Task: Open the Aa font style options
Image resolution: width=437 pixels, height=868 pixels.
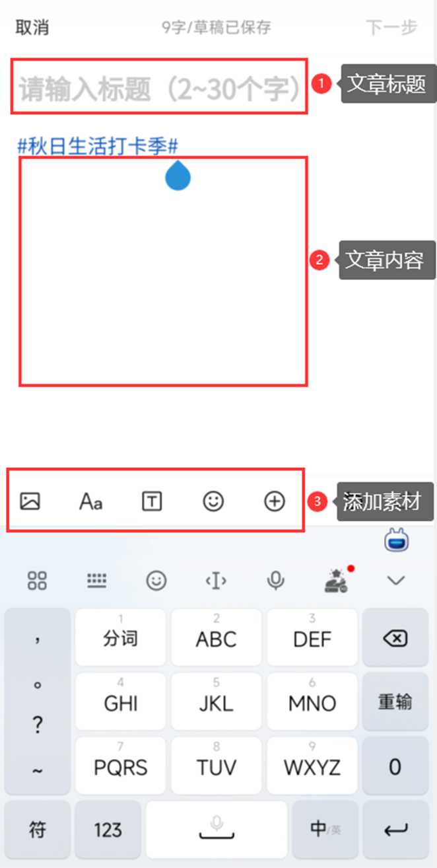Action: 90,502
